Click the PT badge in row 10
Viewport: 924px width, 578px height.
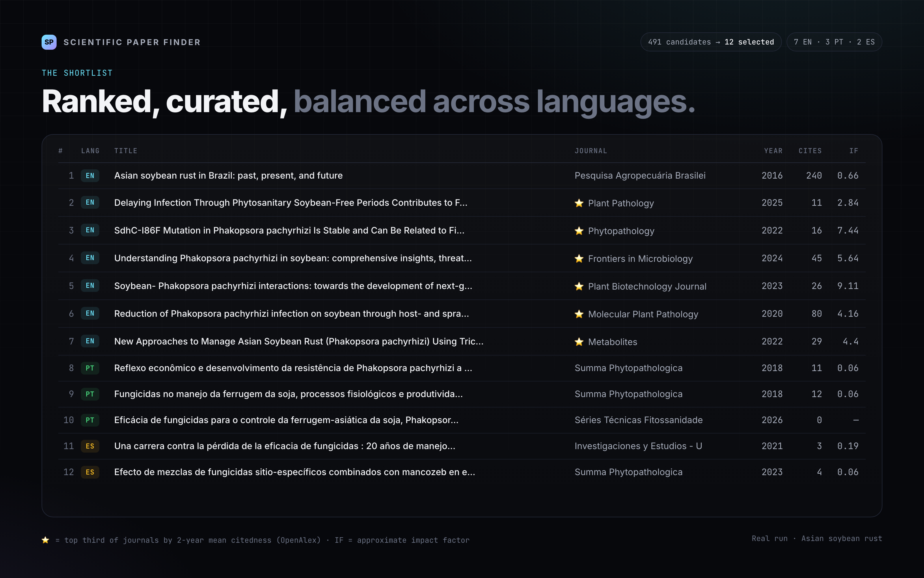[90, 420]
